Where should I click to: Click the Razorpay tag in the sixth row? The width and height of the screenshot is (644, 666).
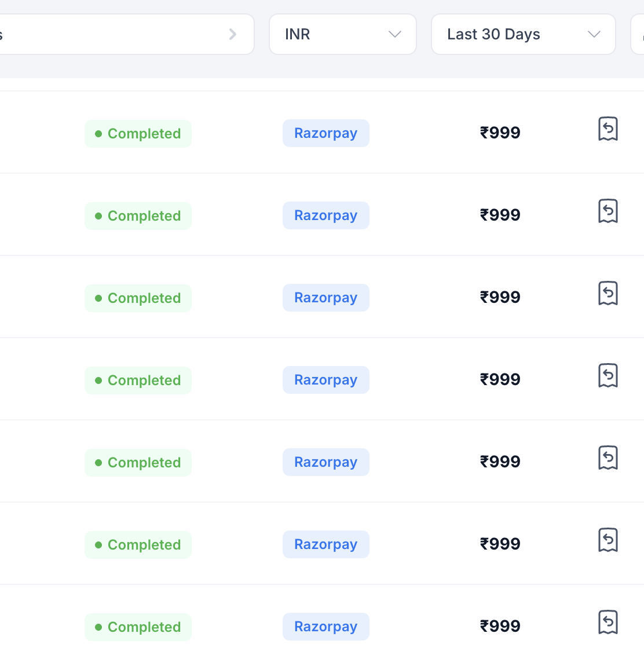click(326, 544)
